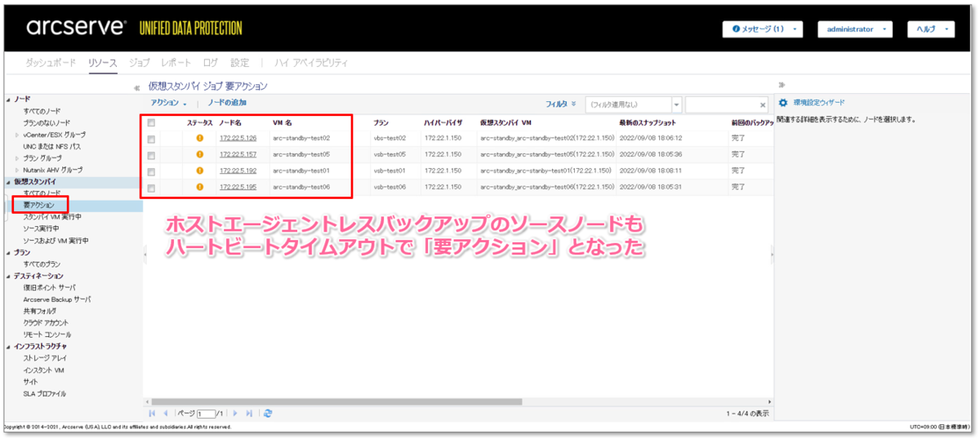Viewport: 980px width, 439px height.
Task: Toggle the select-all checkbox in the table header
Action: [x=151, y=122]
